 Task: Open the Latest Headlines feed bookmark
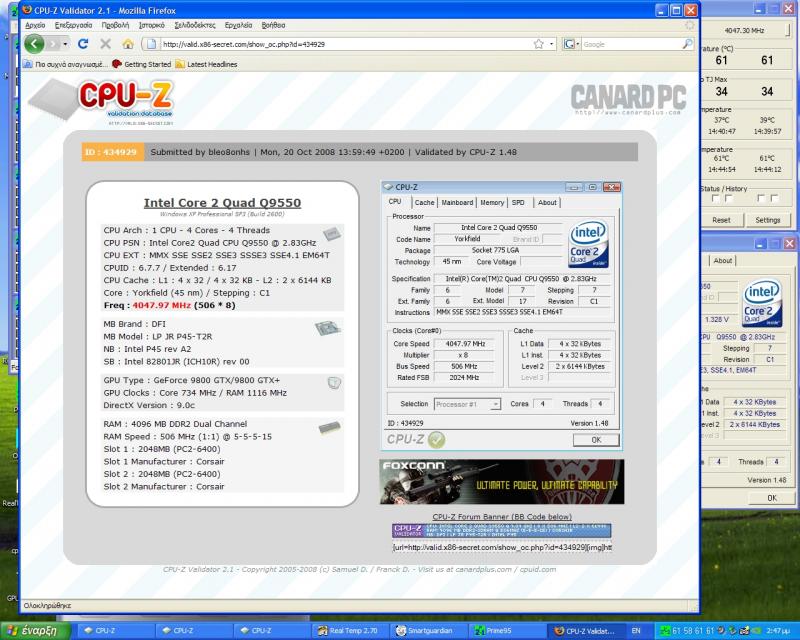click(206, 64)
